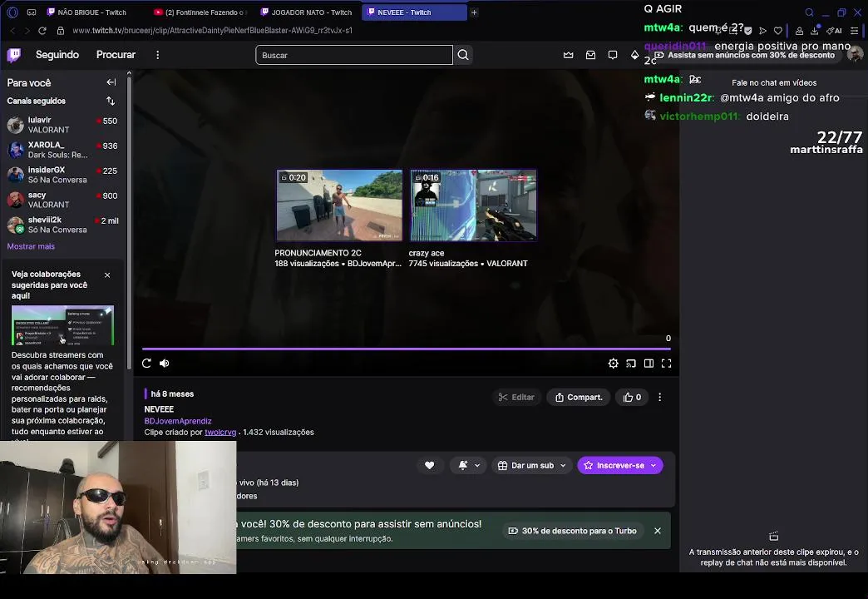Screen dimensions: 868x599
Task: Open the browser search magnifier icon
Action: 809,12
